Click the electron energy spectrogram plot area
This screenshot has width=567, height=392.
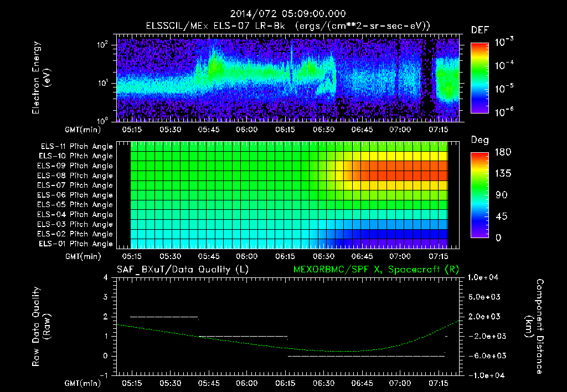coord(288,78)
